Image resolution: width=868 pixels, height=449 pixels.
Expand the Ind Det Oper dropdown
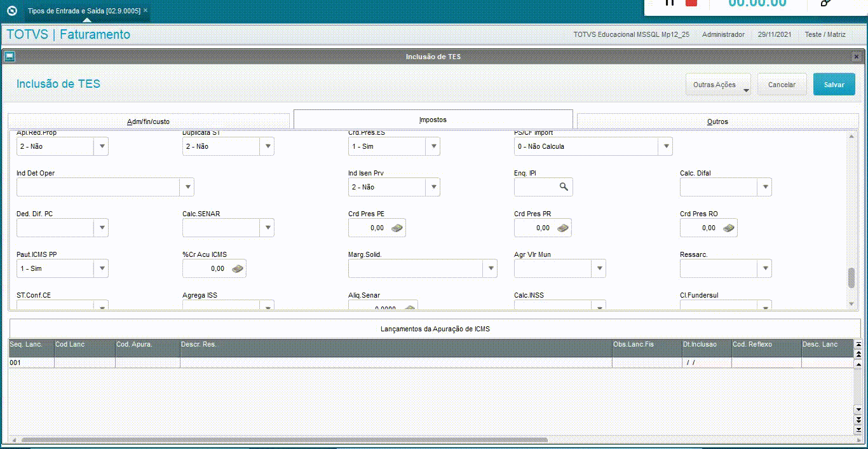pyautogui.click(x=187, y=187)
